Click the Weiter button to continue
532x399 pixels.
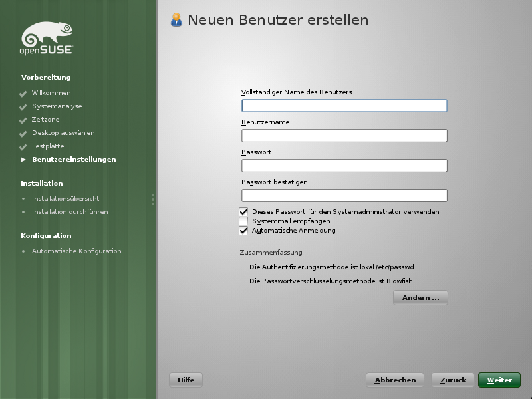click(x=499, y=380)
